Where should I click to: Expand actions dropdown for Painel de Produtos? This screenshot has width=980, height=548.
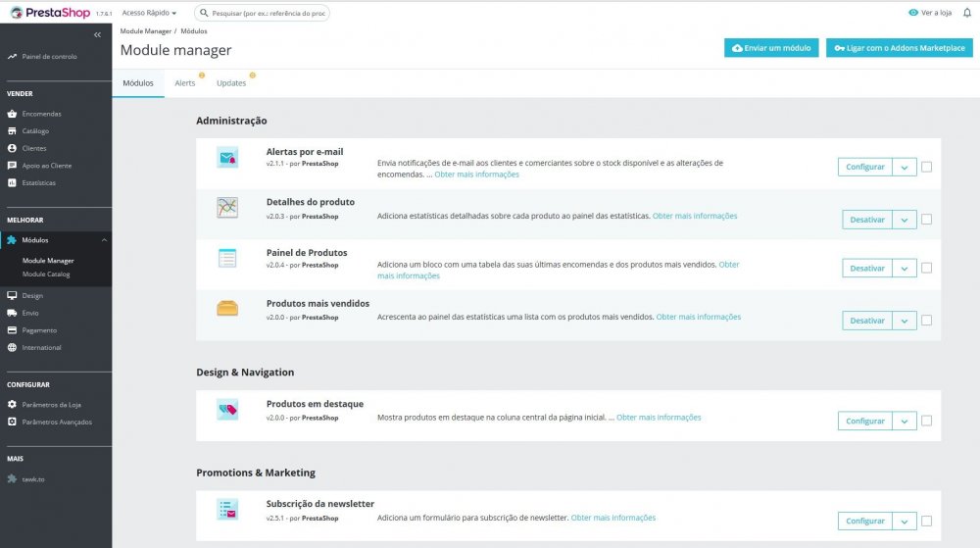click(x=905, y=268)
